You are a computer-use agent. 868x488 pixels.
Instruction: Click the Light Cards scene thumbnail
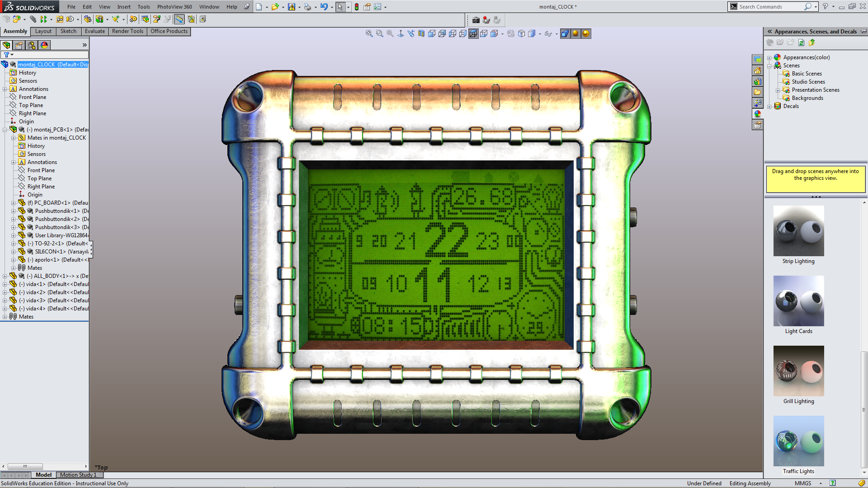pos(798,301)
